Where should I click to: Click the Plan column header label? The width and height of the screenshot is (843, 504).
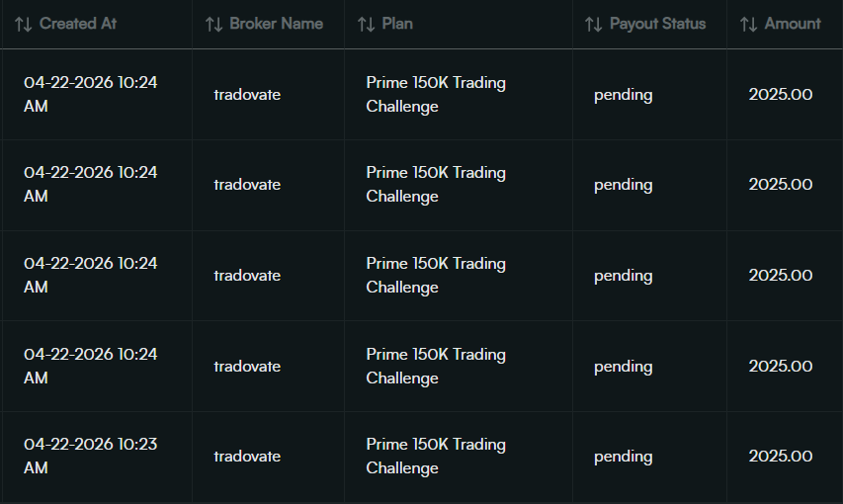398,24
